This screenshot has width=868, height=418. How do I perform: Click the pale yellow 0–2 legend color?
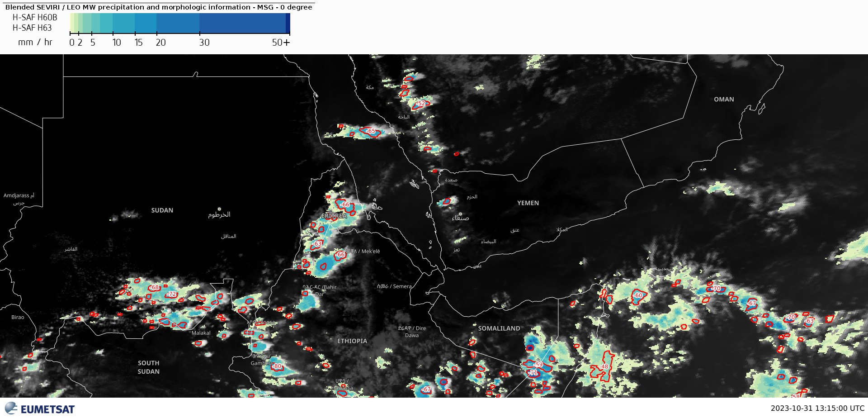[72, 23]
